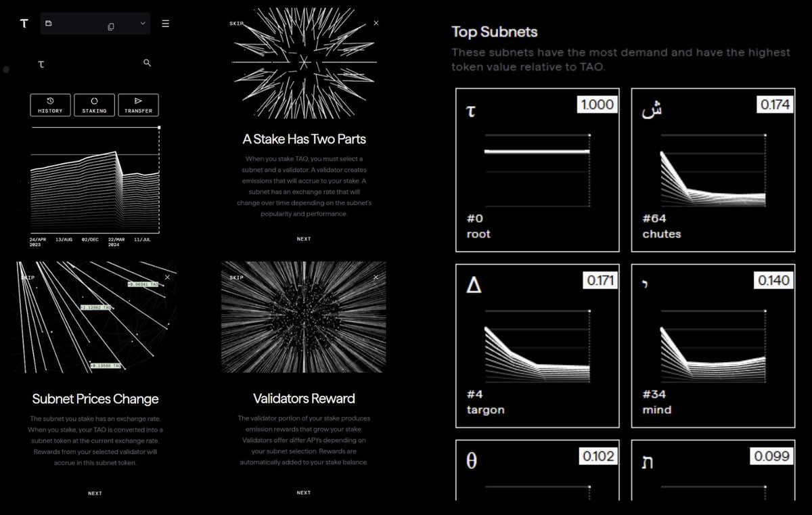The width and height of the screenshot is (812, 515).
Task: Open the History button
Action: pyautogui.click(x=51, y=105)
